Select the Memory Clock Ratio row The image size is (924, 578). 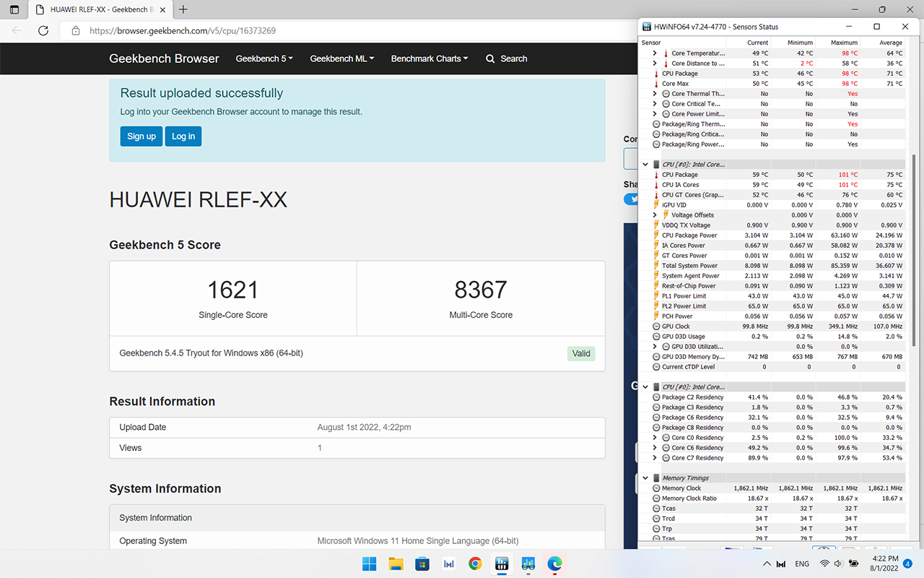coord(772,499)
